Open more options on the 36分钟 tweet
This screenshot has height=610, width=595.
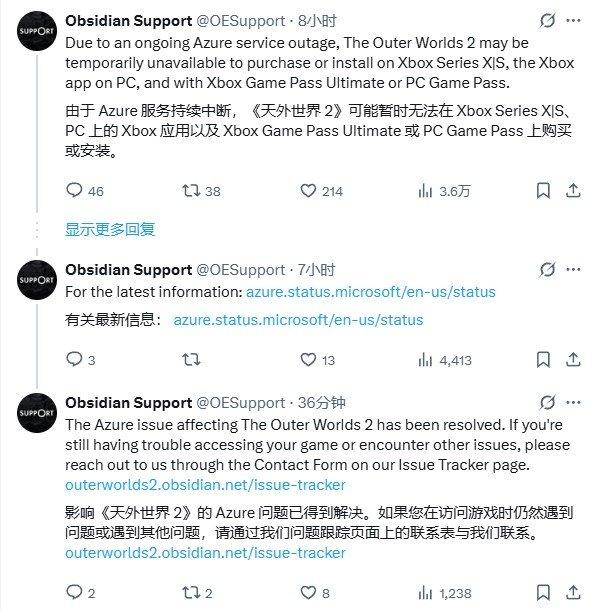(573, 402)
